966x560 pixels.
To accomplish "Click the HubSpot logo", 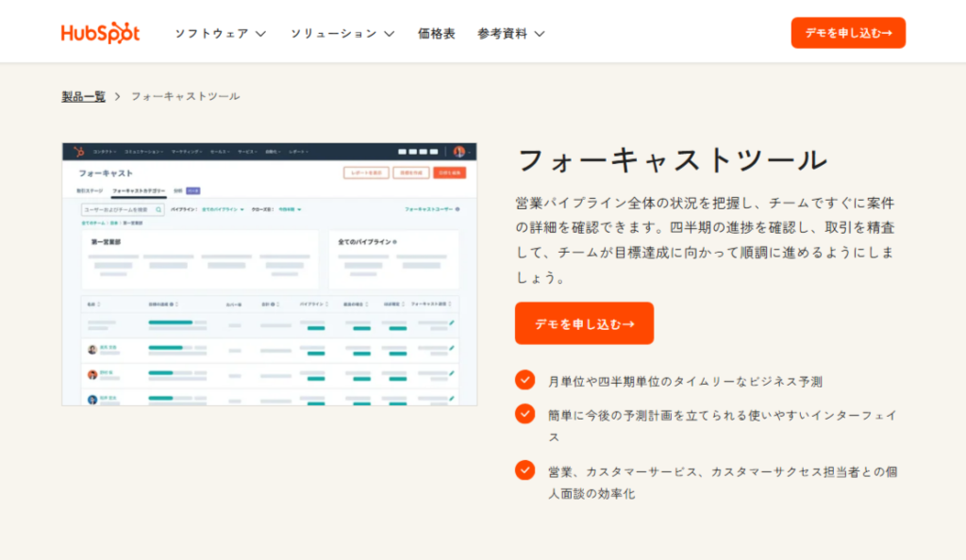I will coord(100,33).
